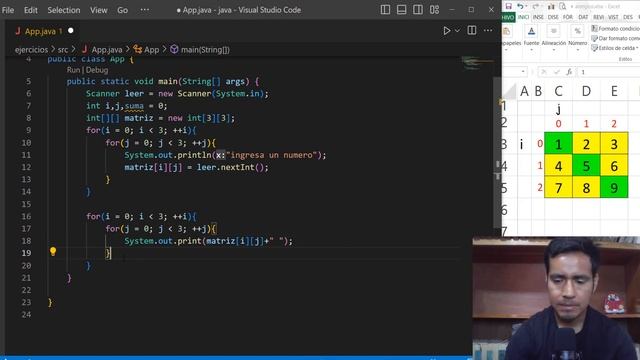
Task: Select Excel column C header
Action: (x=558, y=91)
